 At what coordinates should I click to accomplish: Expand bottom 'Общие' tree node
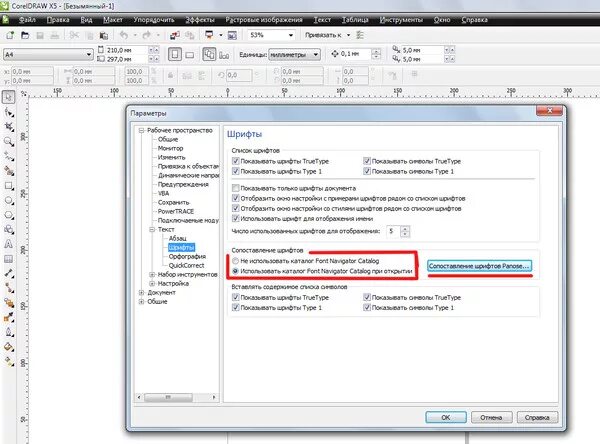pyautogui.click(x=142, y=302)
